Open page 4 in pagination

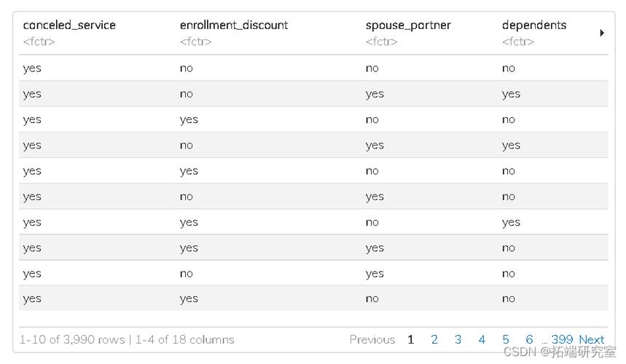pos(482,340)
